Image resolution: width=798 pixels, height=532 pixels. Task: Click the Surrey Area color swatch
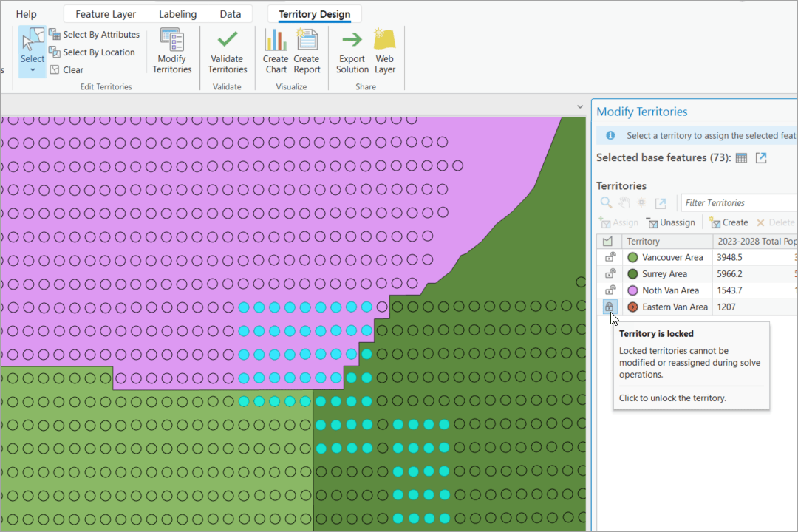632,274
